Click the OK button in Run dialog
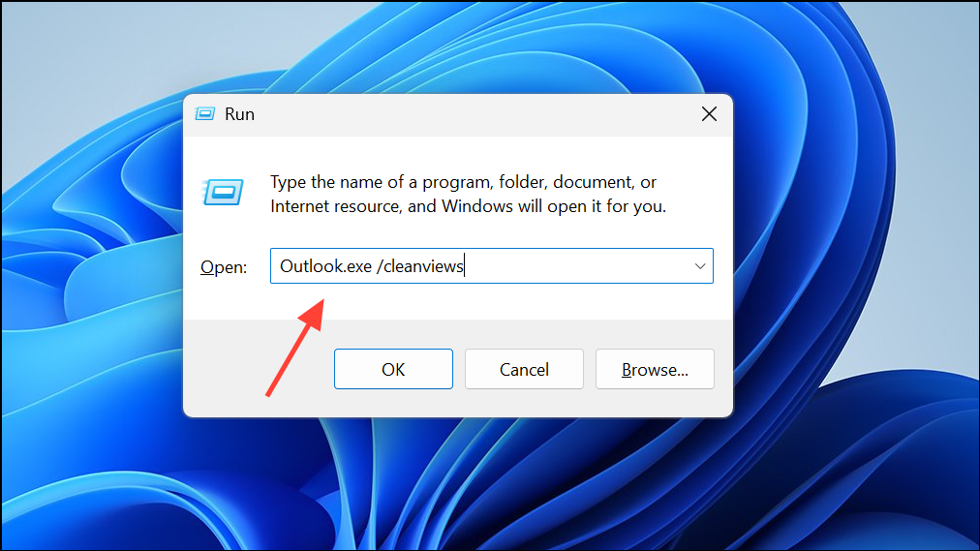 pyautogui.click(x=393, y=369)
